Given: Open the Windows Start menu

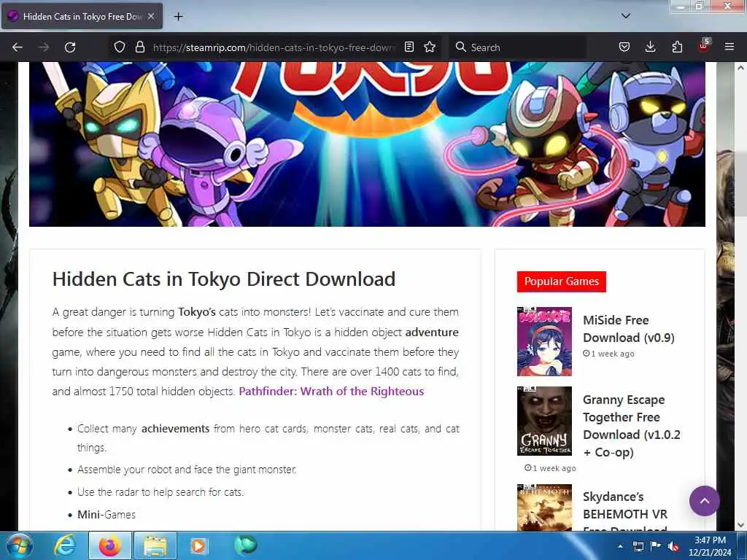Looking at the screenshot, I should [20, 545].
